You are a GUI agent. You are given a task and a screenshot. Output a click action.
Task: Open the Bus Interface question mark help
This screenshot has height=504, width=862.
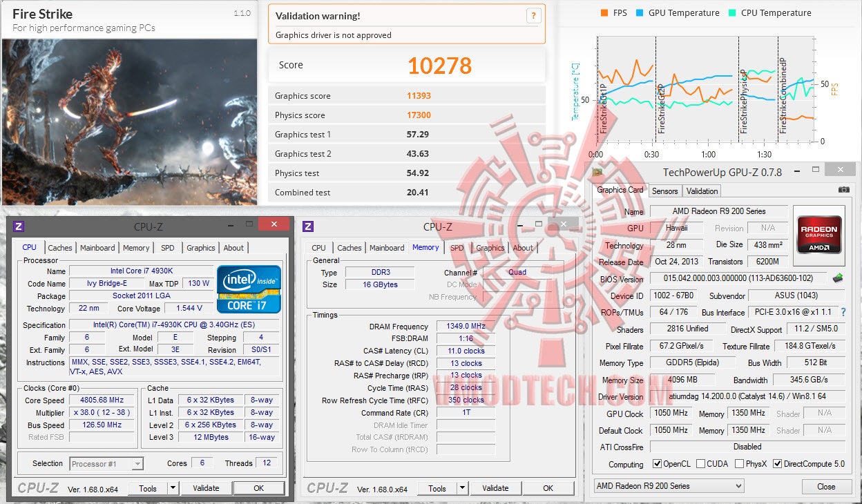click(843, 312)
